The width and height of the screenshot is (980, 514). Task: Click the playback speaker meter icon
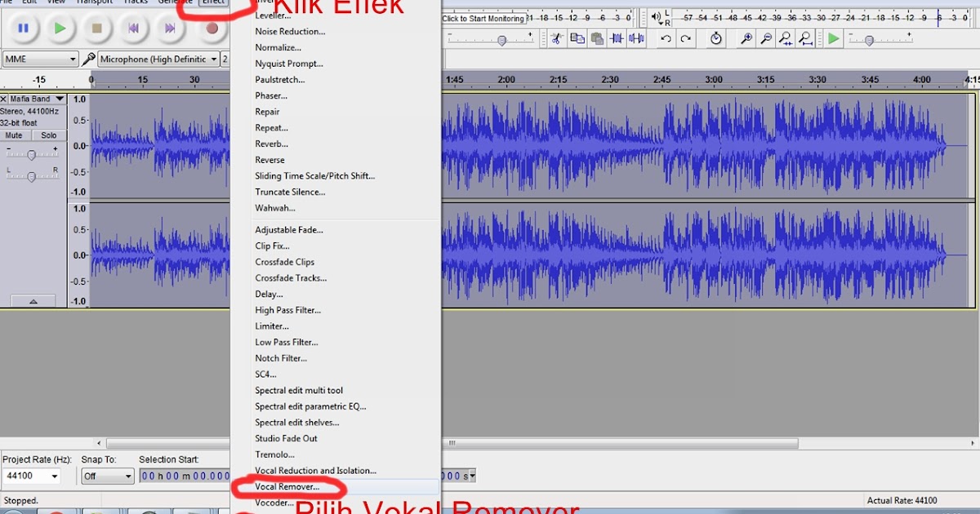[x=655, y=15]
